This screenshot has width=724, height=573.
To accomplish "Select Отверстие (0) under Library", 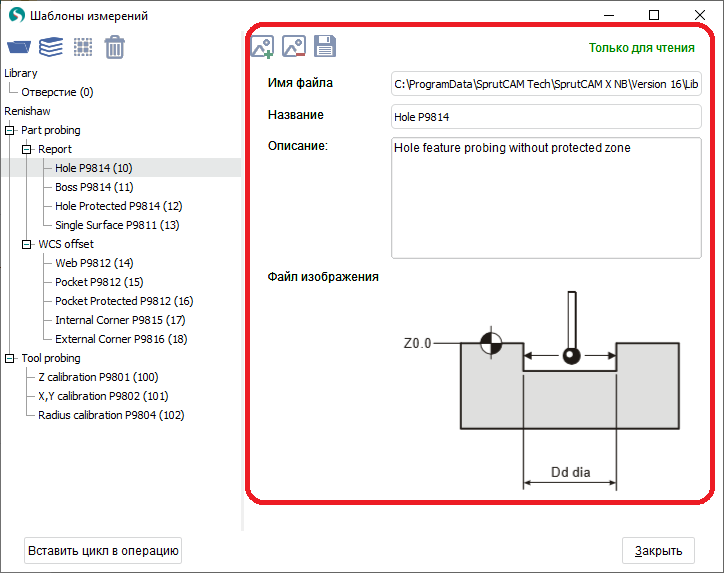I will pyautogui.click(x=57, y=92).
